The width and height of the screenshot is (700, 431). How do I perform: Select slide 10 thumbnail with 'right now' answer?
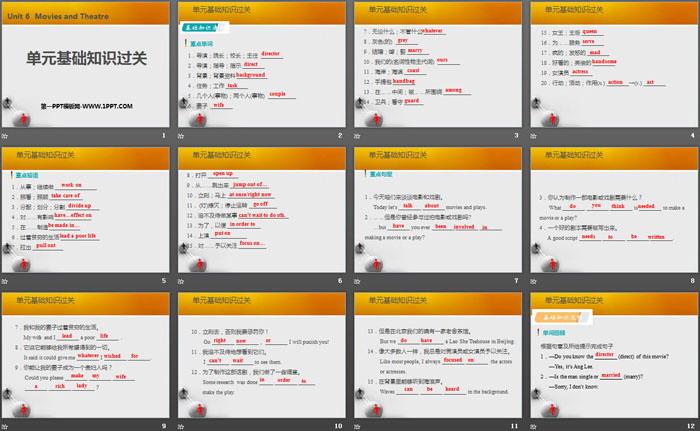(x=261, y=354)
